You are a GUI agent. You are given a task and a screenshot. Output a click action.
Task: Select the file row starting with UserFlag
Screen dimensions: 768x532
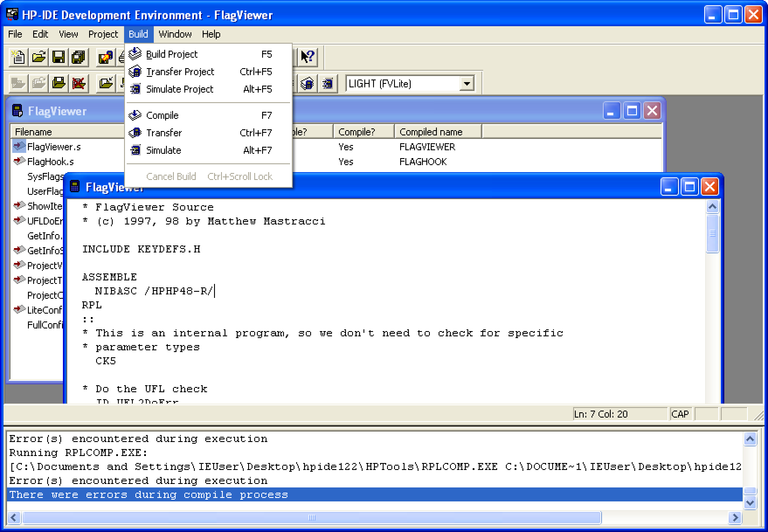(x=45, y=191)
